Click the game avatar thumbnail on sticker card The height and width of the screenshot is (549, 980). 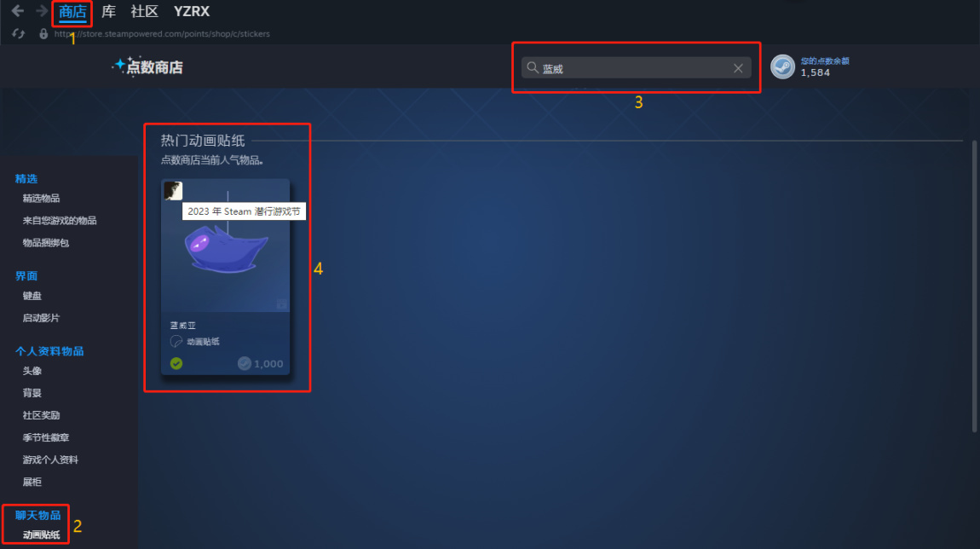tap(173, 191)
